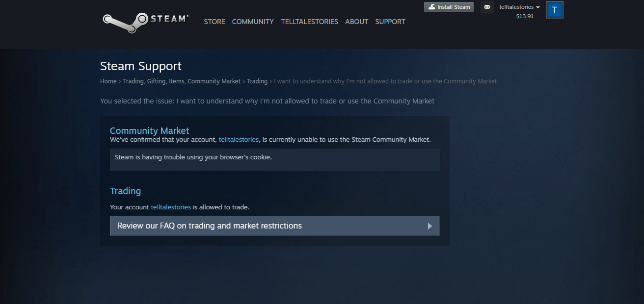The height and width of the screenshot is (304, 644).
Task: Open "Trading, Gifting, Items, Community Market" breadcrumb
Action: [x=181, y=81]
